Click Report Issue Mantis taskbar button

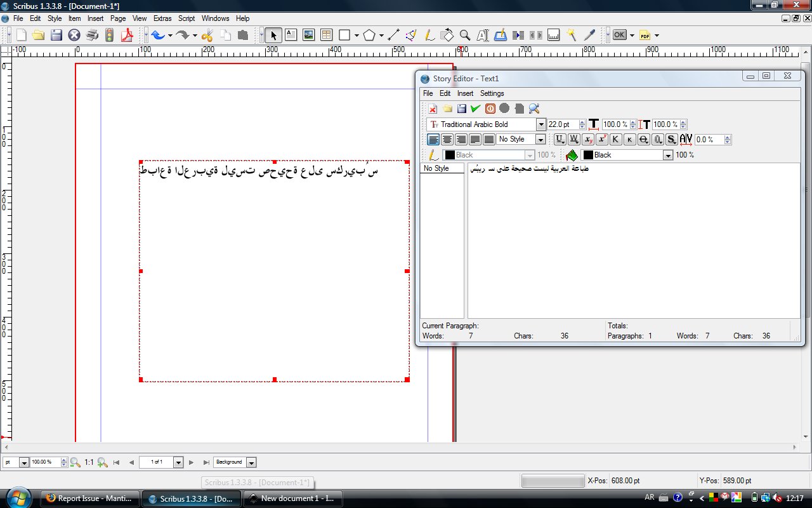90,498
